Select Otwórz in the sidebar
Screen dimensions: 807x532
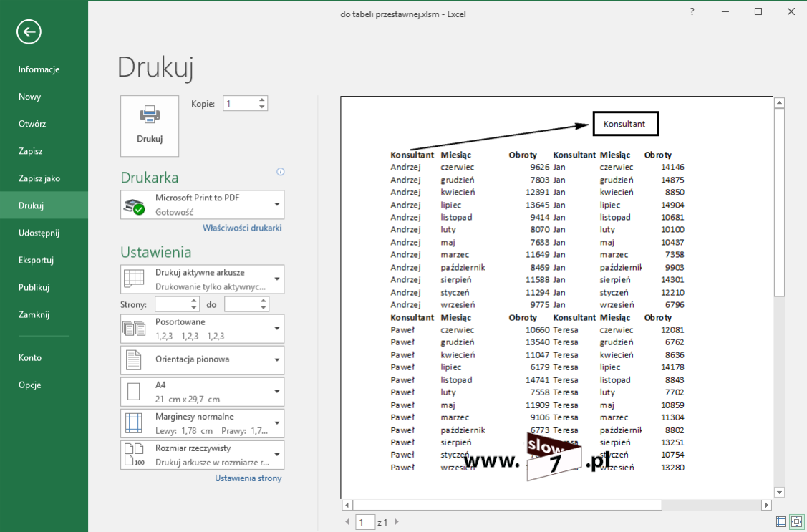(44, 124)
